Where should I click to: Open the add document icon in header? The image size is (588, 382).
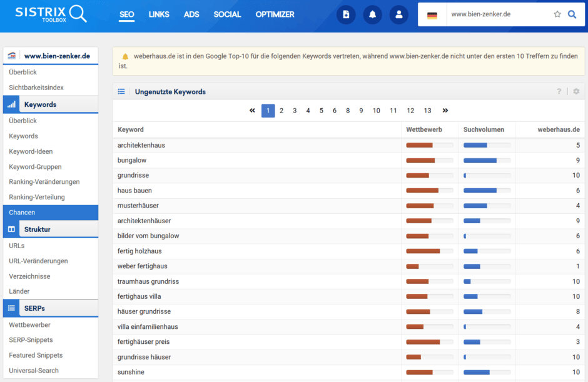tap(346, 14)
